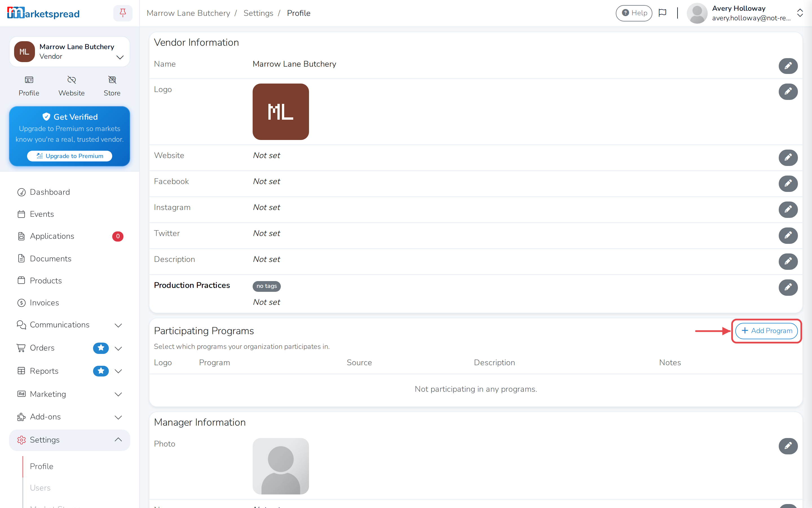Edit the manager Photo

788,446
